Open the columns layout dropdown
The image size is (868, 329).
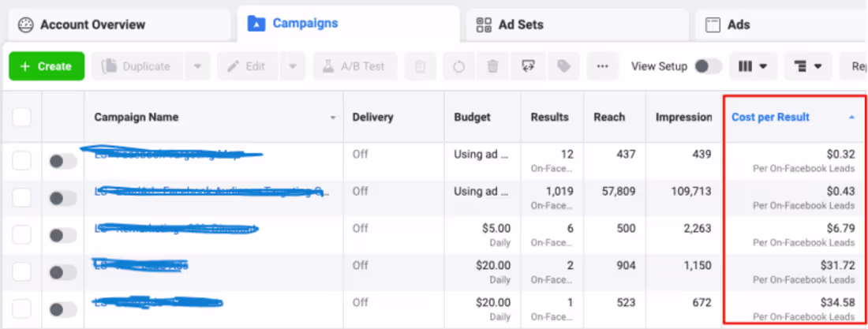754,66
